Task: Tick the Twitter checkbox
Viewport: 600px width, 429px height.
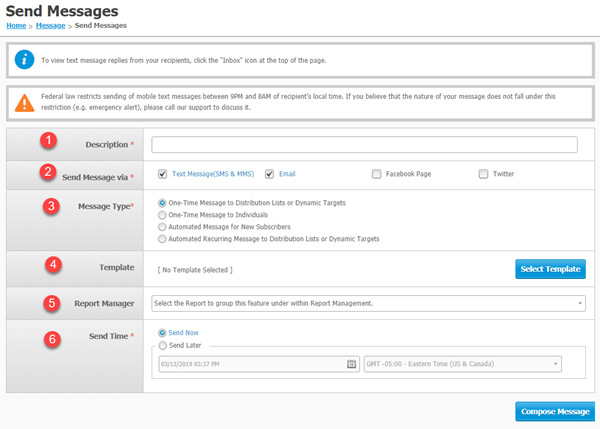Action: point(483,174)
